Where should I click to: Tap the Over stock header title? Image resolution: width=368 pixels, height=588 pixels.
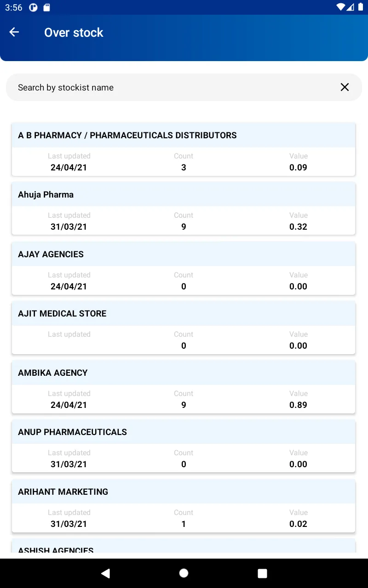tap(74, 33)
